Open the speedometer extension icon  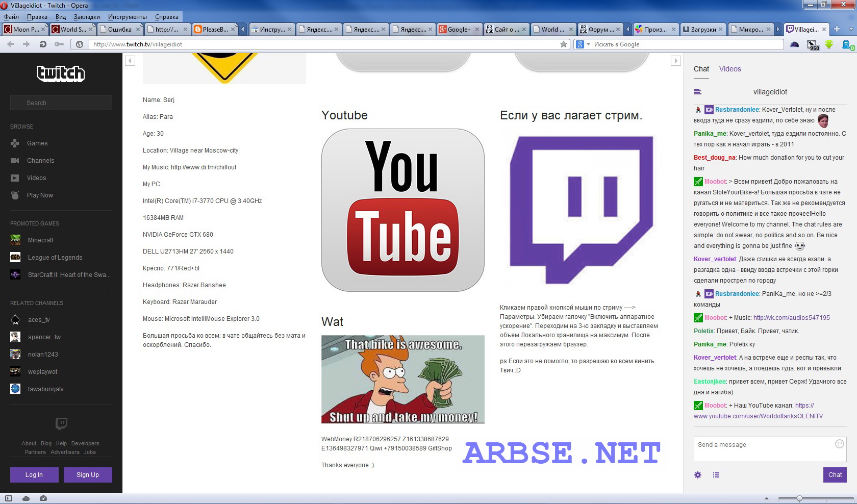795,44
